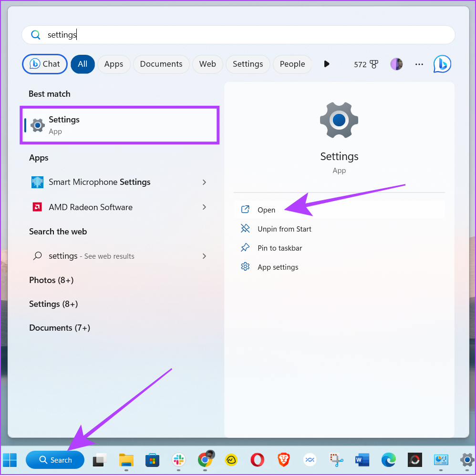Launch Microsoft Edge from the taskbar

click(x=388, y=460)
